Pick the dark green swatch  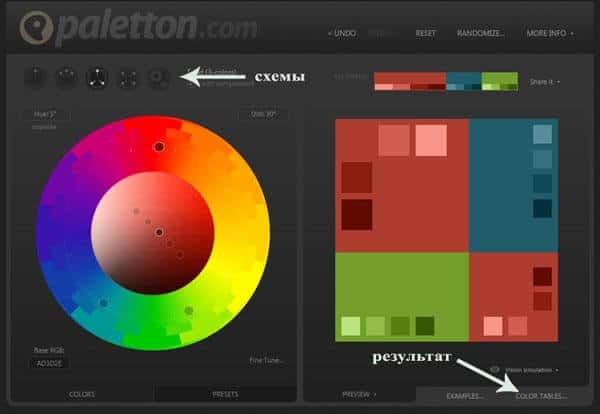point(400,326)
